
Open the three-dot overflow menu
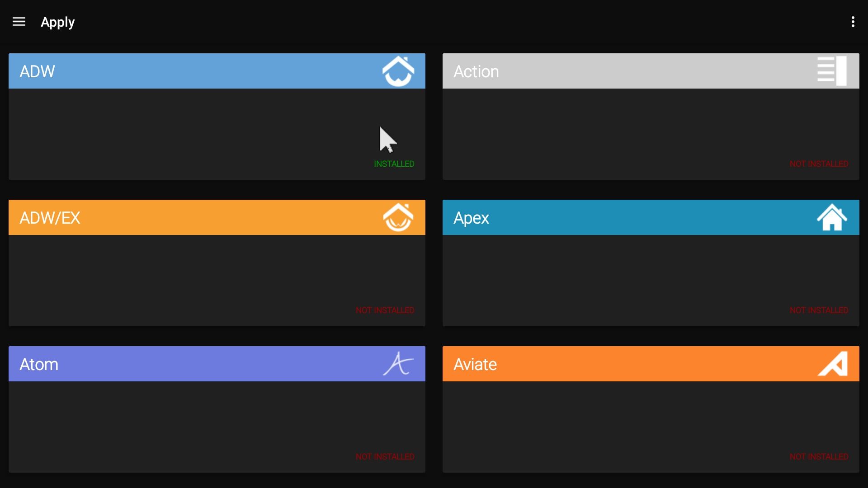(853, 22)
